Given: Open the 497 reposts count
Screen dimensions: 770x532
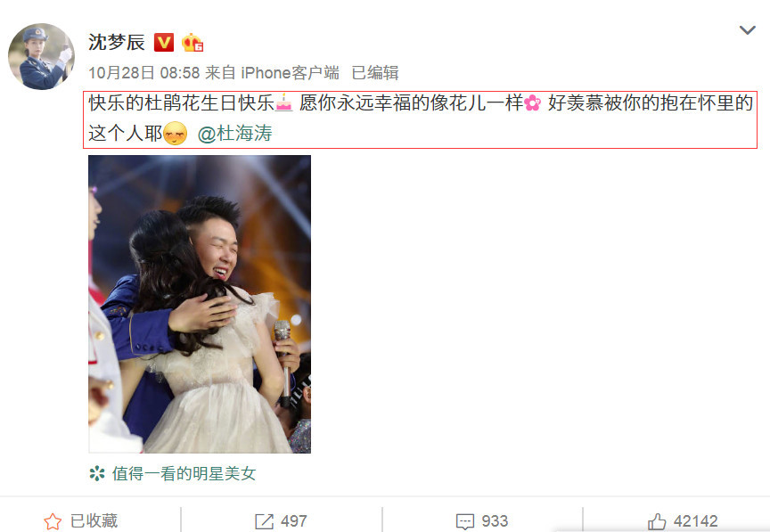Looking at the screenshot, I should click(x=294, y=521).
